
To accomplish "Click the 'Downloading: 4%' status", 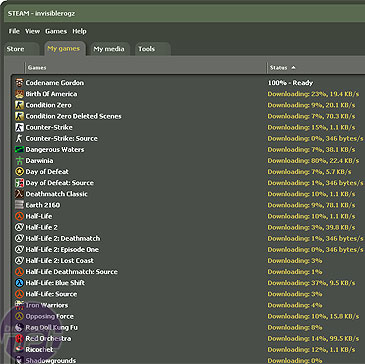I will (295, 305).
